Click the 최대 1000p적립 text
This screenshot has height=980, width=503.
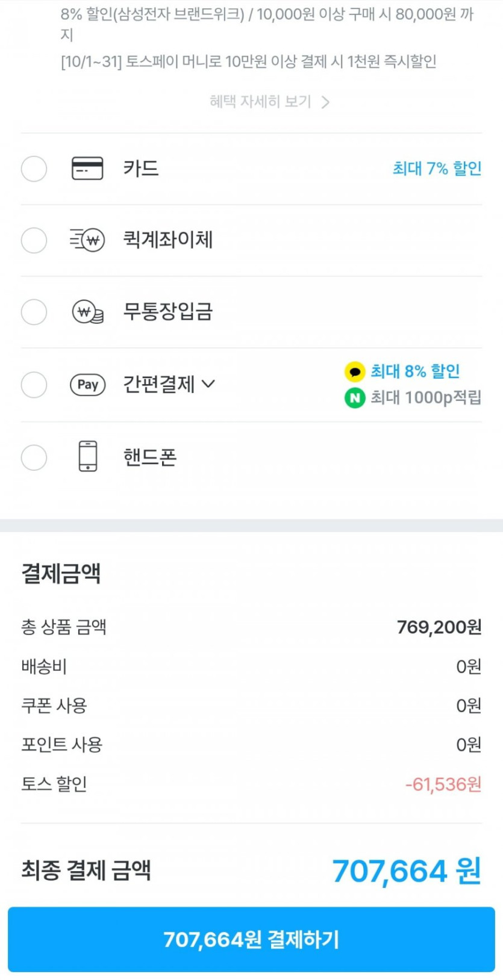click(x=425, y=398)
